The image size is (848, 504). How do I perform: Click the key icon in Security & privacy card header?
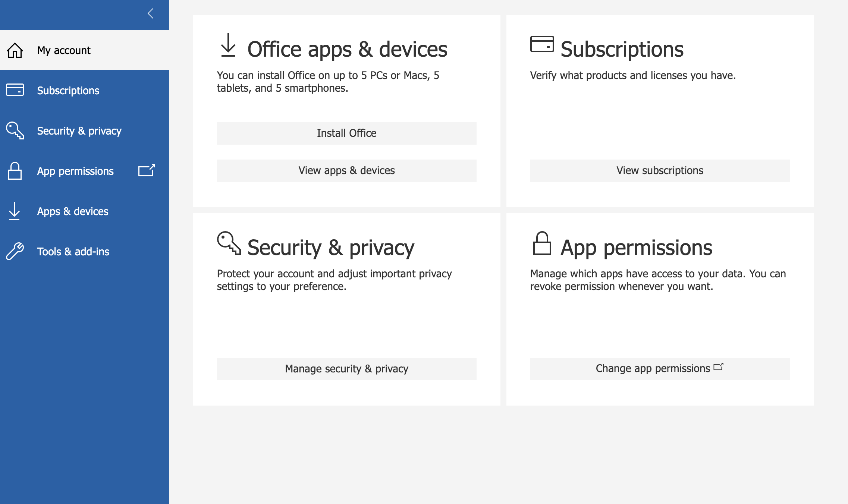pos(229,243)
